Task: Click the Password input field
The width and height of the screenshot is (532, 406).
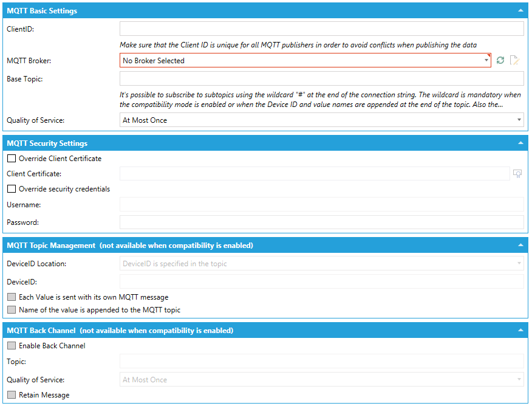Action: pos(321,222)
